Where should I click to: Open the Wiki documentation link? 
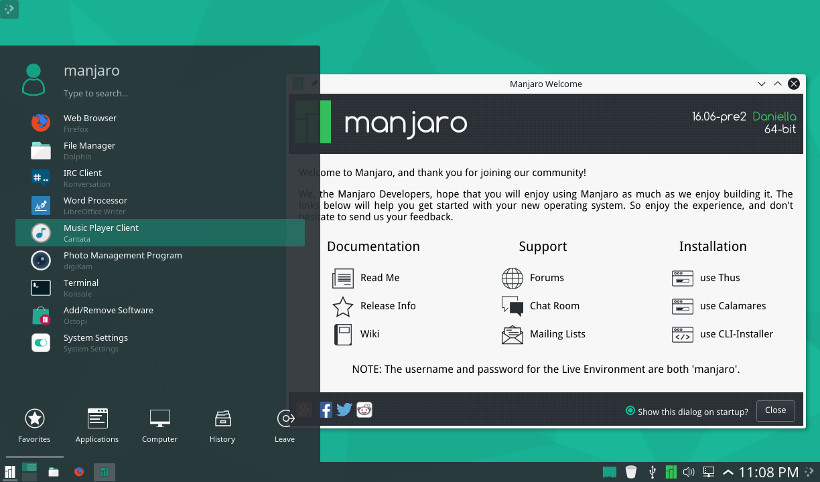point(356,335)
